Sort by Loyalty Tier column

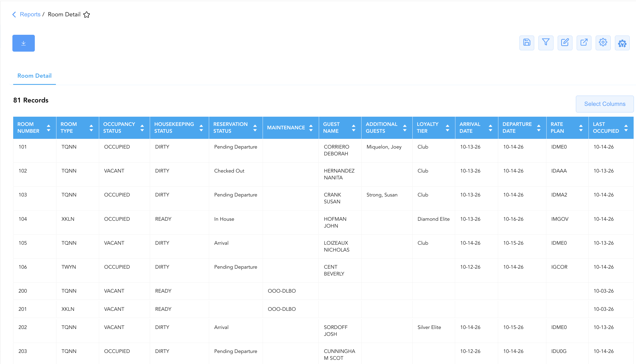pos(447,128)
